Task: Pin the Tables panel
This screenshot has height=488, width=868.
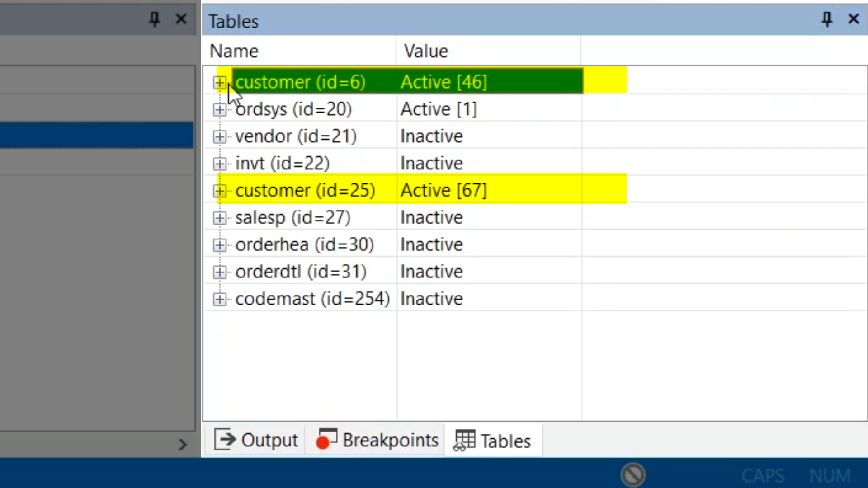Action: point(827,19)
